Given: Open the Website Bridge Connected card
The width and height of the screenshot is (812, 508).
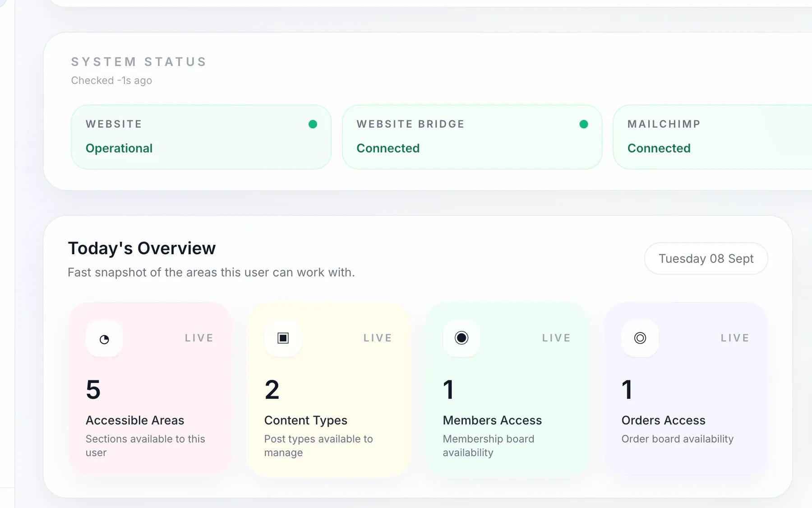Looking at the screenshot, I should [472, 137].
